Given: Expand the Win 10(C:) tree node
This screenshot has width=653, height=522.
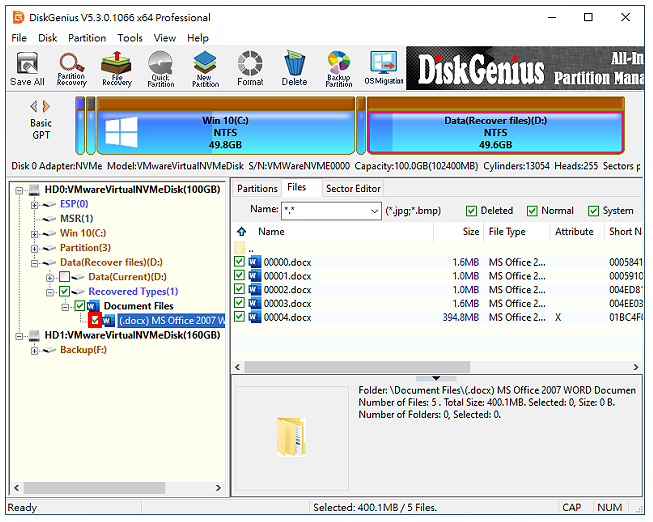Looking at the screenshot, I should (x=35, y=234).
